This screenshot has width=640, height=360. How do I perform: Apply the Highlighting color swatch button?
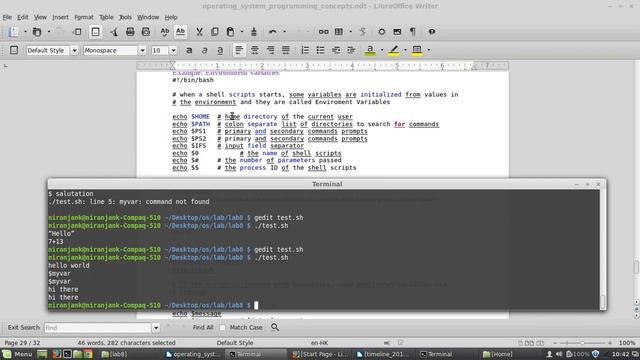tap(394, 50)
